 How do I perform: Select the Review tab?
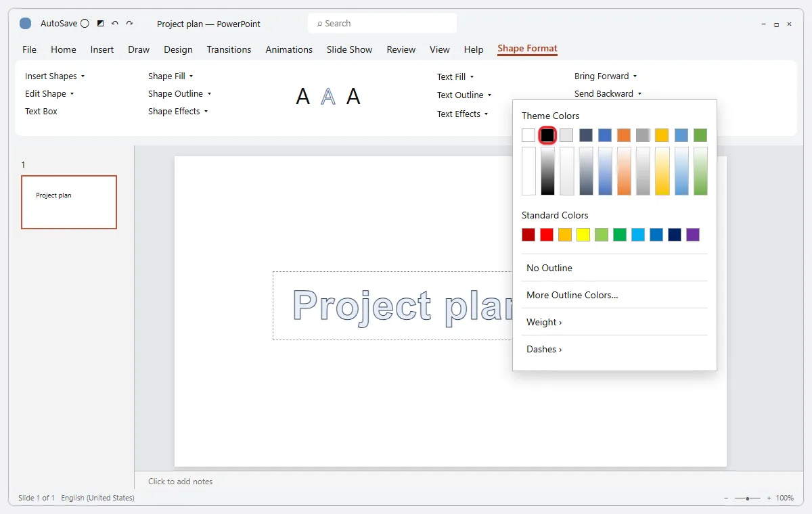(401, 49)
